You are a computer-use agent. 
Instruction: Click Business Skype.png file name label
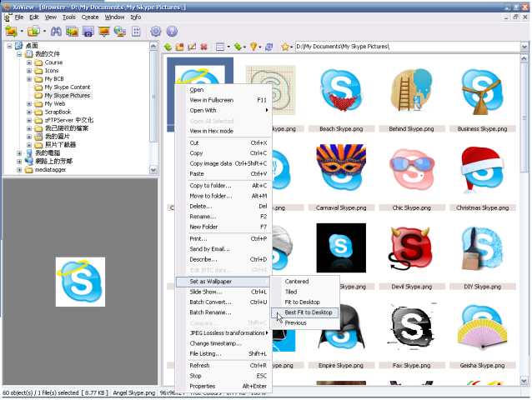click(x=482, y=129)
